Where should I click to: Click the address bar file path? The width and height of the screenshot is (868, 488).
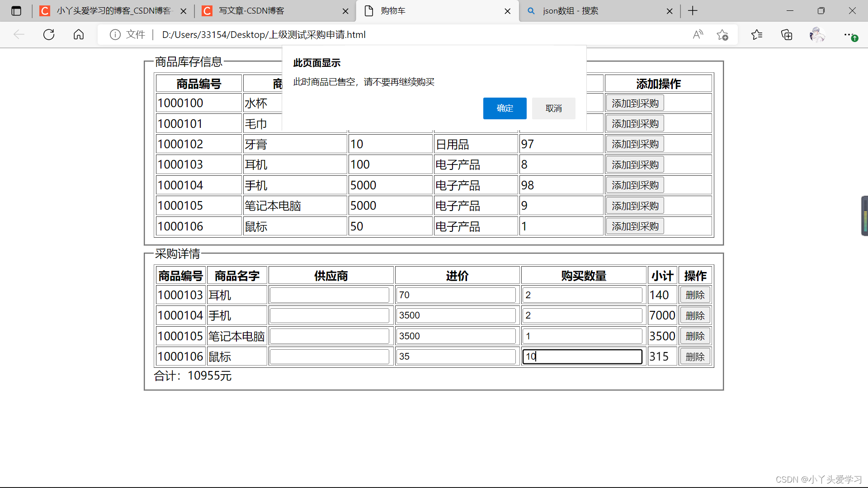pos(264,35)
